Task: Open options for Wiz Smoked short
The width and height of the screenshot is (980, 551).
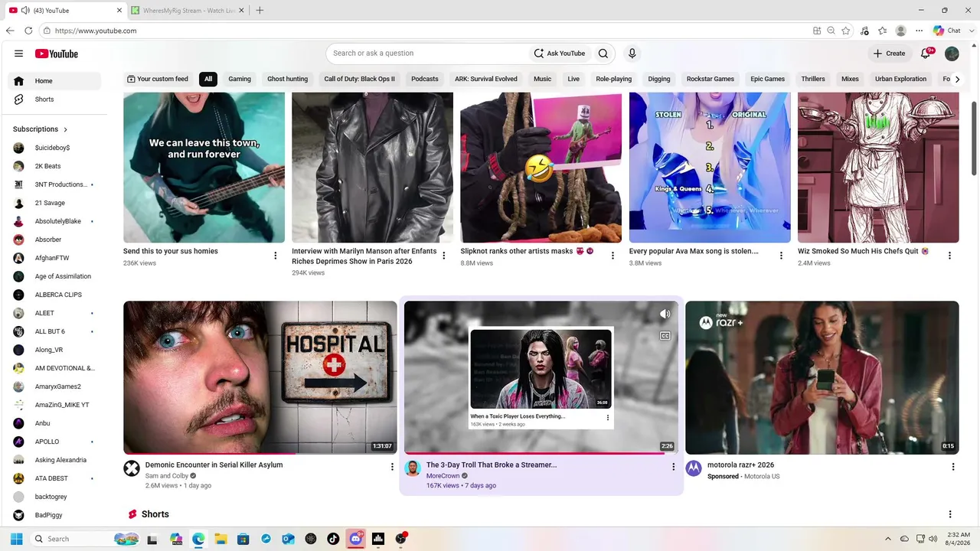Action: pyautogui.click(x=949, y=256)
